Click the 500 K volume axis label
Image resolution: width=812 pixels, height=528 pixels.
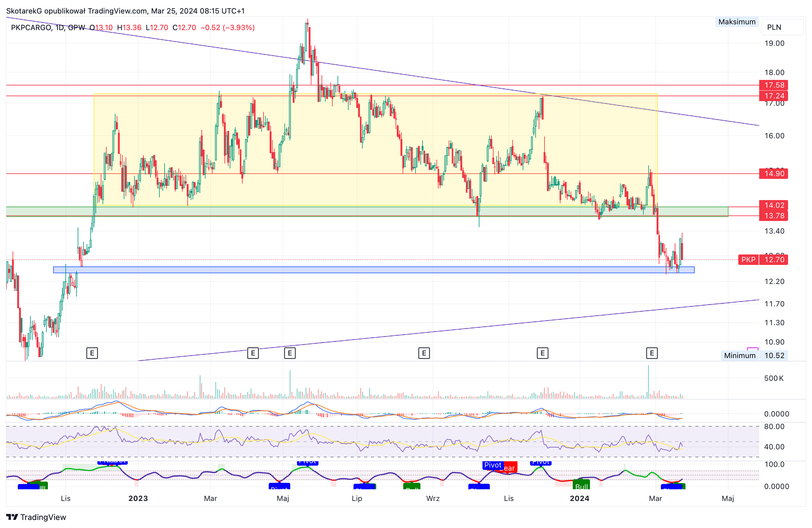click(x=774, y=378)
